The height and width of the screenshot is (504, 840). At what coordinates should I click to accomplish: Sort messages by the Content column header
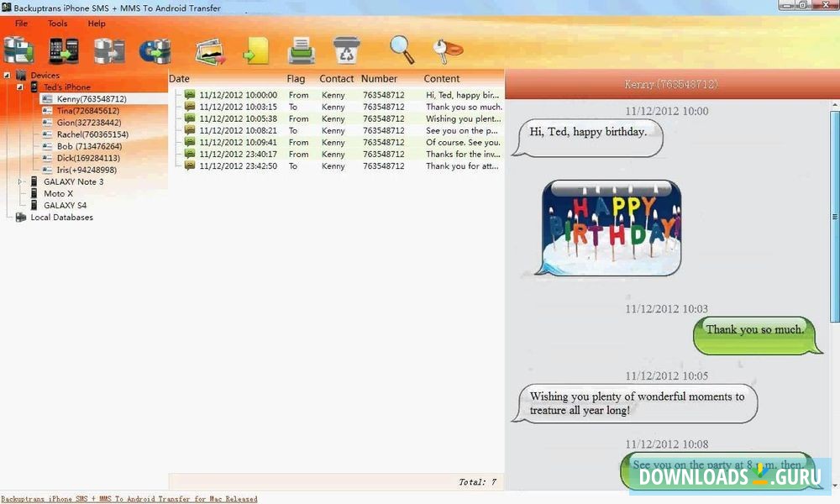coord(442,79)
